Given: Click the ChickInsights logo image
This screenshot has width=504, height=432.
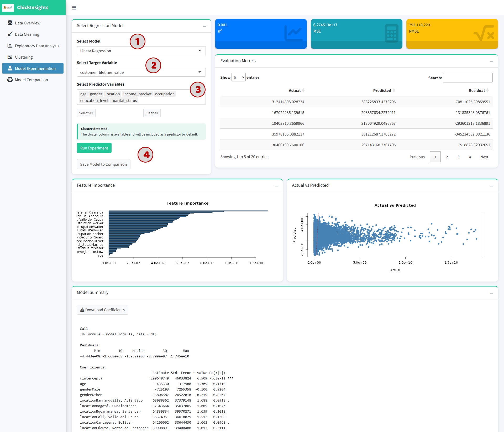Looking at the screenshot, I should coord(8,8).
